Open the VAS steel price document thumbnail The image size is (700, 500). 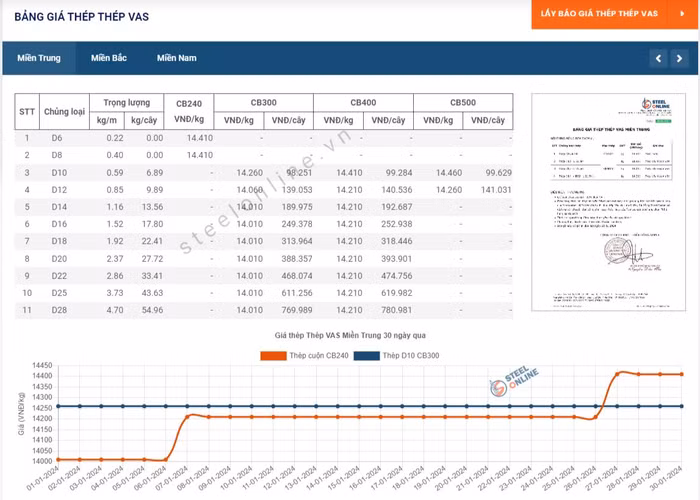coord(608,202)
